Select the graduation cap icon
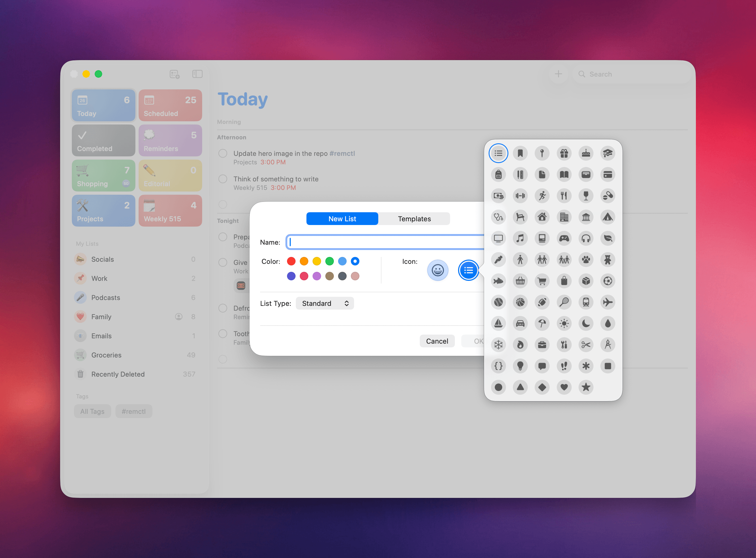Viewport: 756px width, 558px height. click(608, 153)
